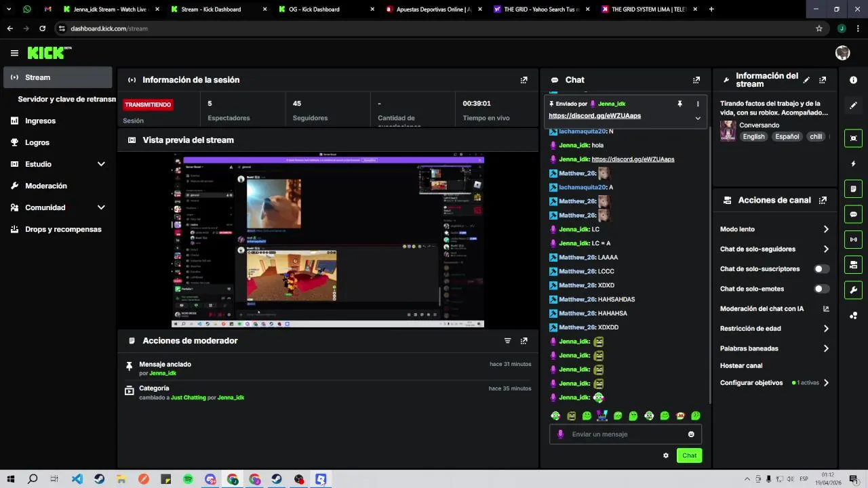Screen dimensions: 868x488
Task: Pop out the Acciones de canal panel
Action: click(823, 201)
